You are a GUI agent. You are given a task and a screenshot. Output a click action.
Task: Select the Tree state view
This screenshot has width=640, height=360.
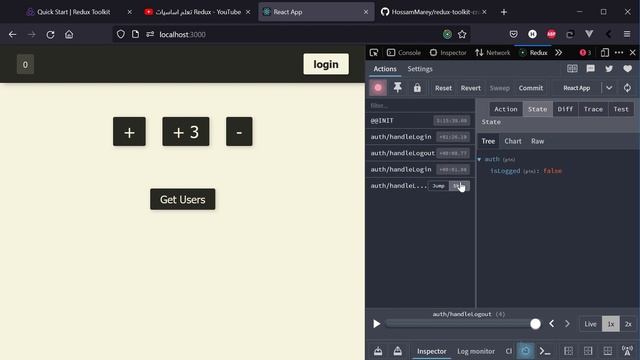tap(488, 141)
